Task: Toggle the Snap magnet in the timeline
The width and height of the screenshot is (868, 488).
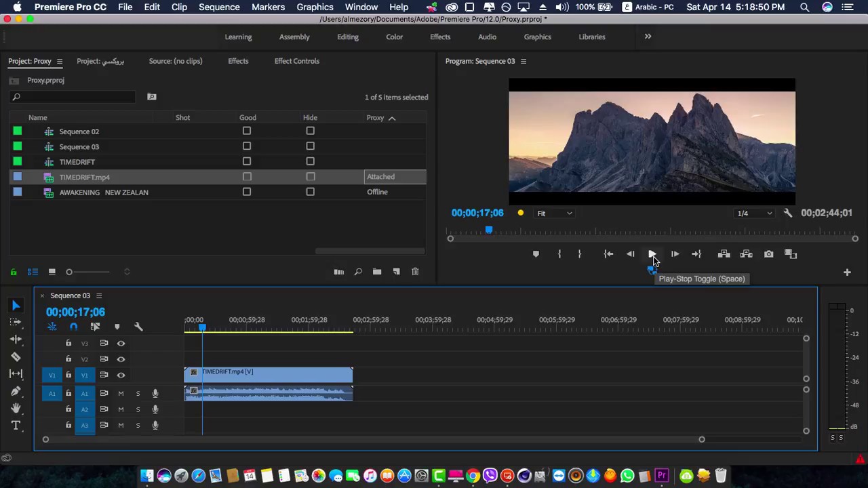Action: click(73, 327)
